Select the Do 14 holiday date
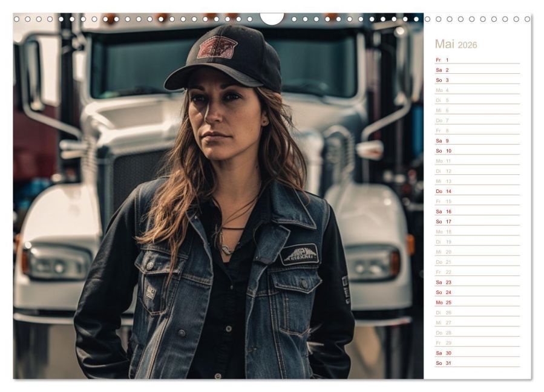544x392 pixels. pos(476,191)
